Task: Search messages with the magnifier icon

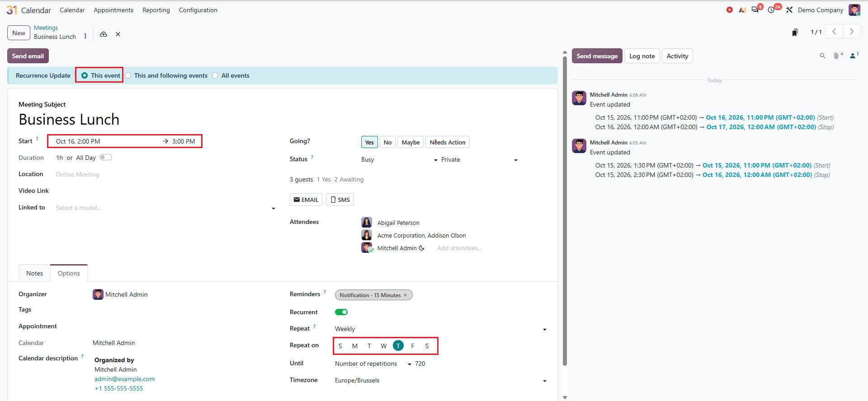Action: click(823, 56)
